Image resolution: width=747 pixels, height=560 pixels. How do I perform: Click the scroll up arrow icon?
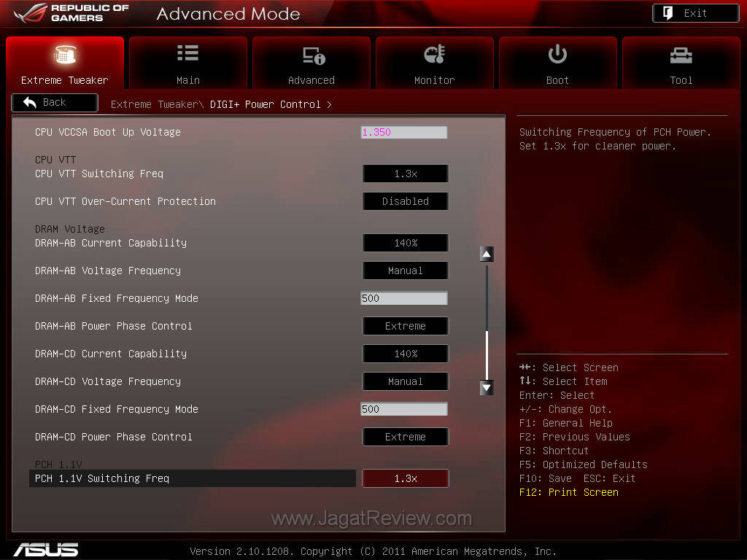pos(487,254)
